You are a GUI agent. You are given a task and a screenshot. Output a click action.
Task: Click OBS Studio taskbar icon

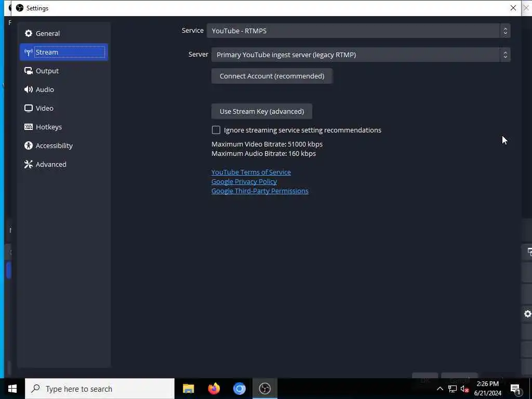264,389
